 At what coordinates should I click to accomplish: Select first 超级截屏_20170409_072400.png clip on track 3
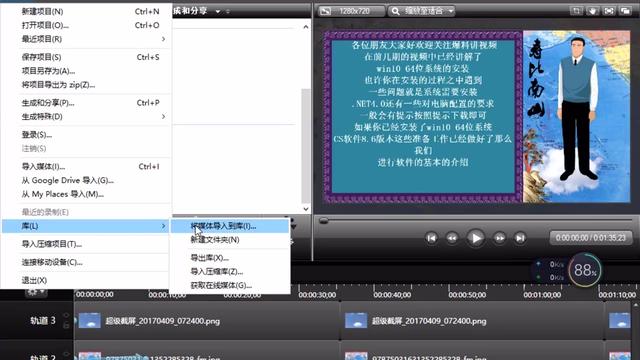(207, 321)
